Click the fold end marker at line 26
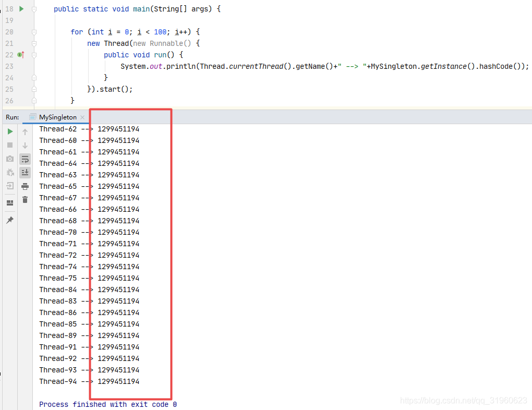This screenshot has height=410, width=532. [34, 101]
